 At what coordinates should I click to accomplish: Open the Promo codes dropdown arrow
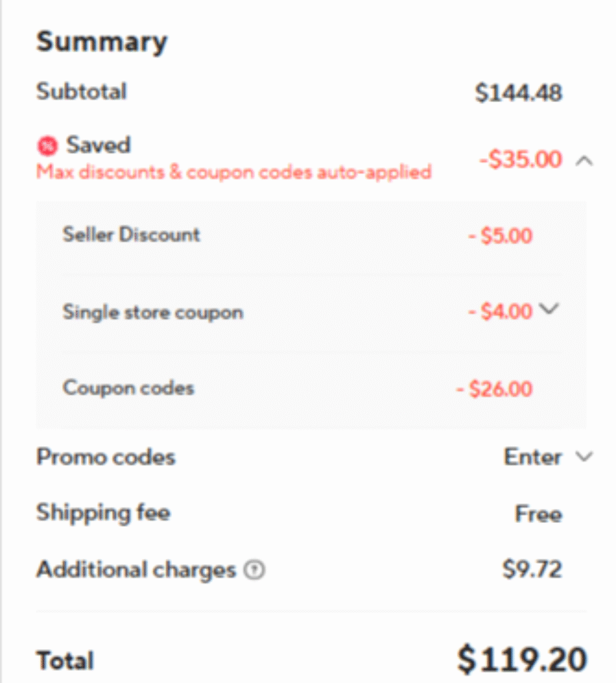pos(583,457)
